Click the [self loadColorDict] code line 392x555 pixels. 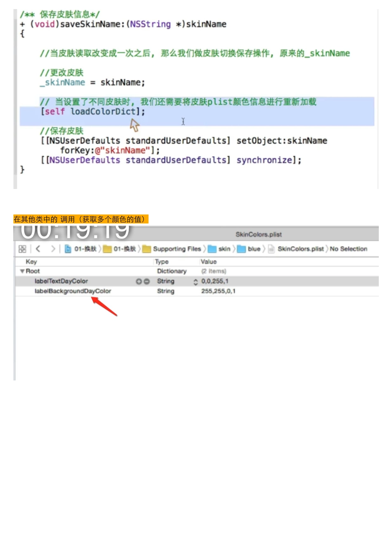tap(93, 111)
